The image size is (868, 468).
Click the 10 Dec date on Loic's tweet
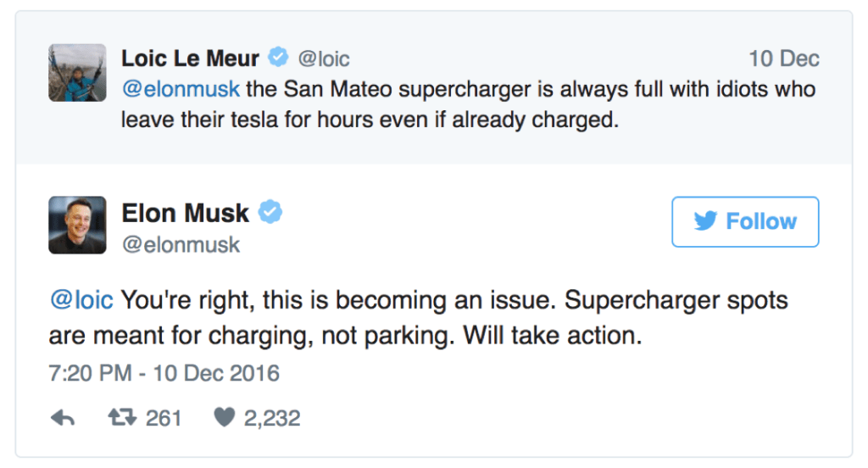[x=783, y=59]
